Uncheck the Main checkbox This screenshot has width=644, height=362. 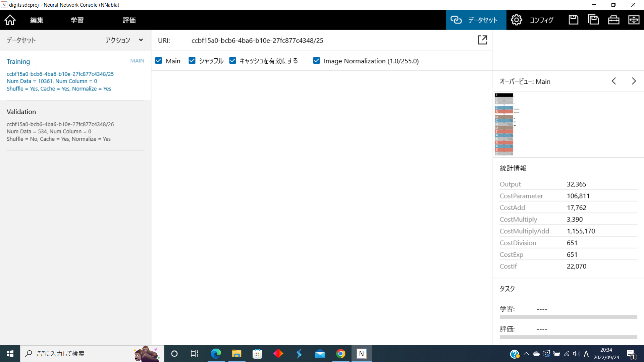[159, 61]
